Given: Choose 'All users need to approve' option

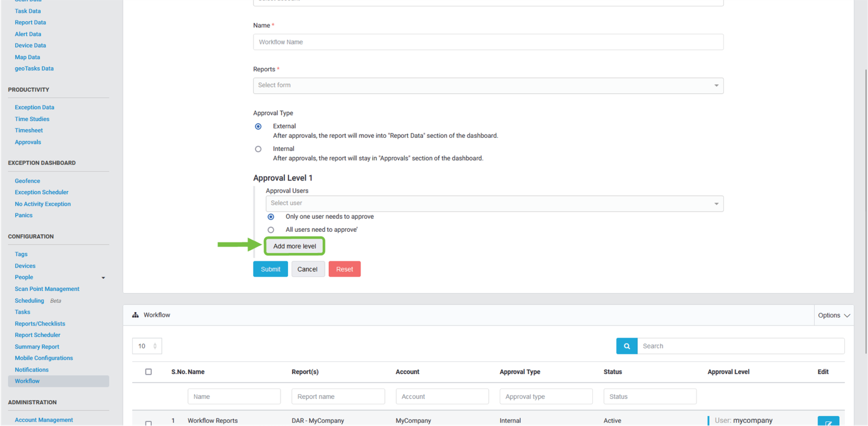Looking at the screenshot, I should click(271, 230).
